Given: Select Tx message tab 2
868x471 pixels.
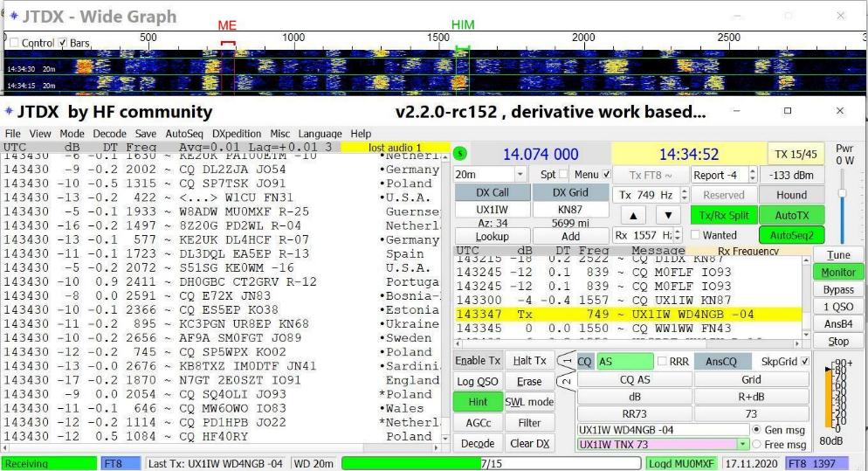Looking at the screenshot, I should [x=566, y=383].
